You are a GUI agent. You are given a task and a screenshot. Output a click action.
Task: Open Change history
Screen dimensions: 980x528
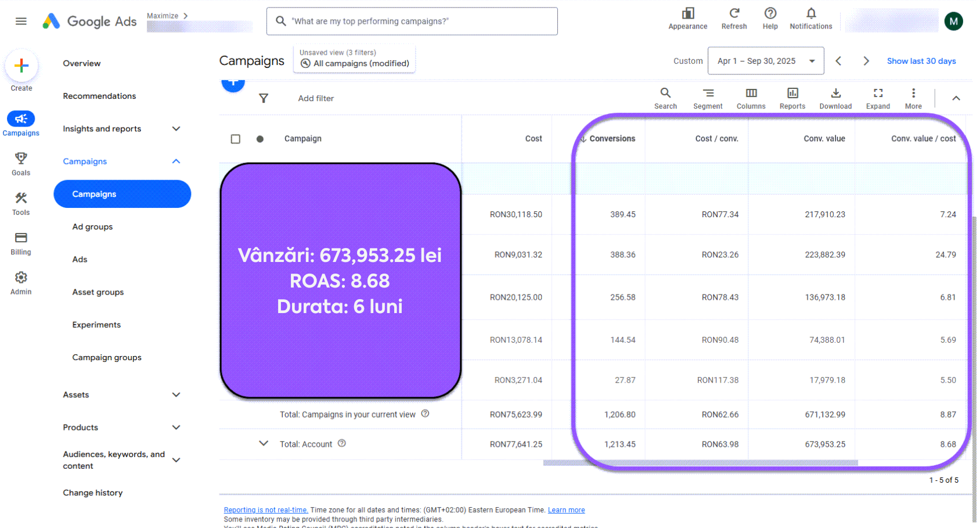coord(93,493)
